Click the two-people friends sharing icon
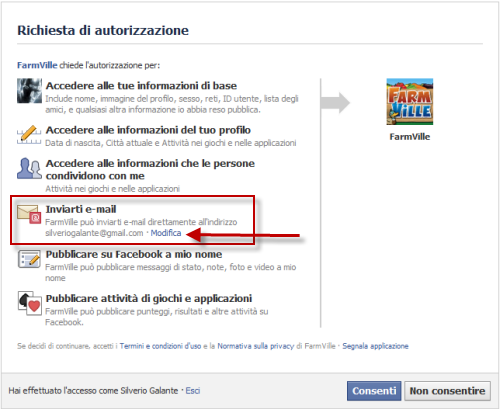 point(29,168)
